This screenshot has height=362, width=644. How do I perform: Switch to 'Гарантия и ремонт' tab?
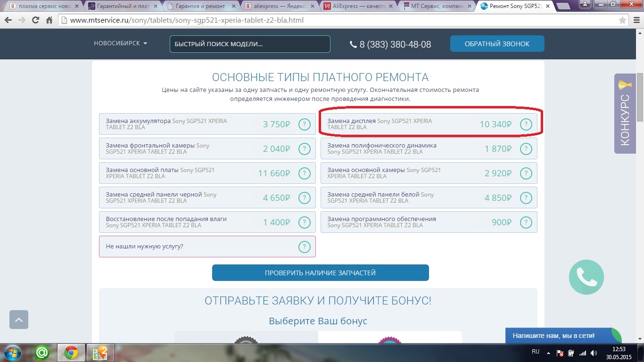pyautogui.click(x=202, y=7)
